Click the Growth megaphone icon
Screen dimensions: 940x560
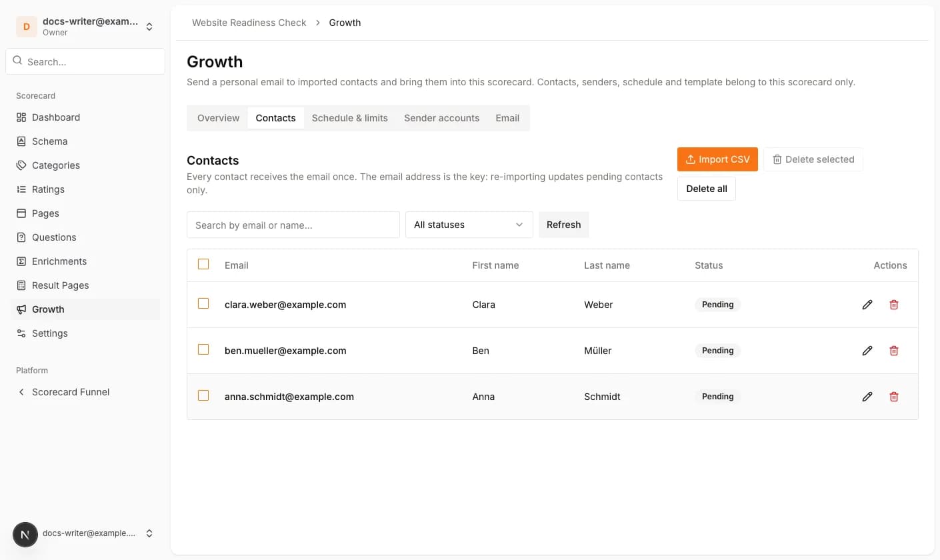pos(21,309)
